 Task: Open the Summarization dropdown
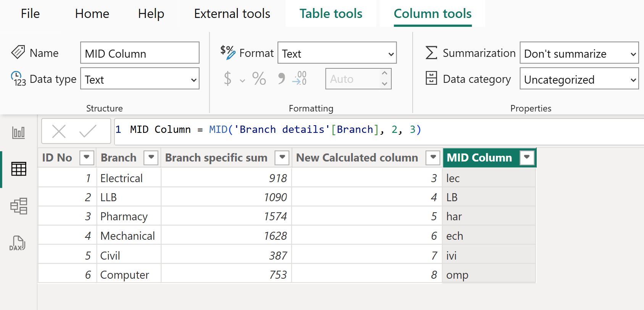pos(579,53)
